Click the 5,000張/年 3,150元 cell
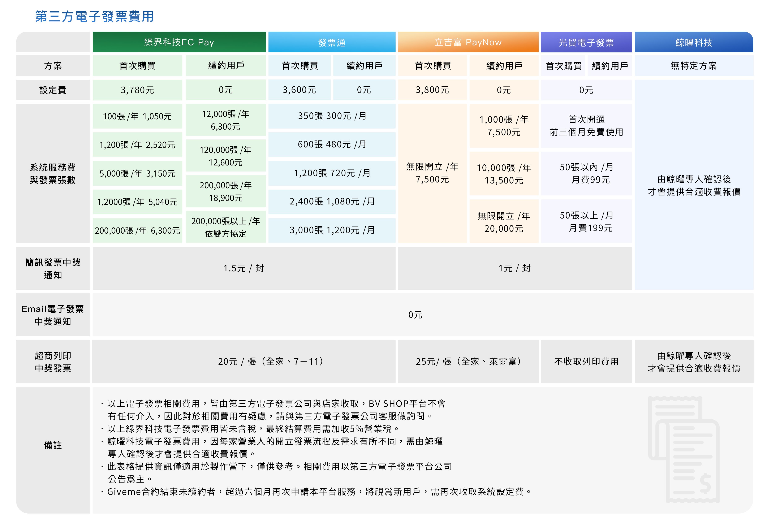Viewport: 771px width, 532px height. 137,173
